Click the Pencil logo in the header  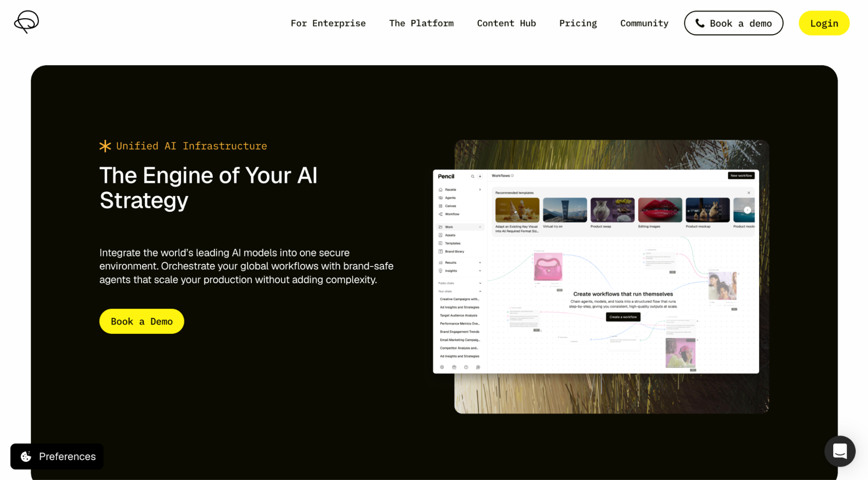26,22
